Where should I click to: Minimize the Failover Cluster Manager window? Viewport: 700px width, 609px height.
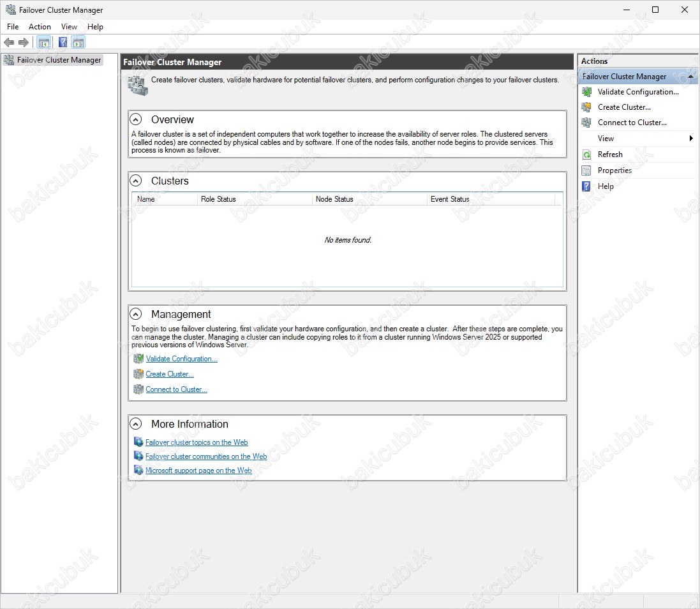(x=627, y=10)
